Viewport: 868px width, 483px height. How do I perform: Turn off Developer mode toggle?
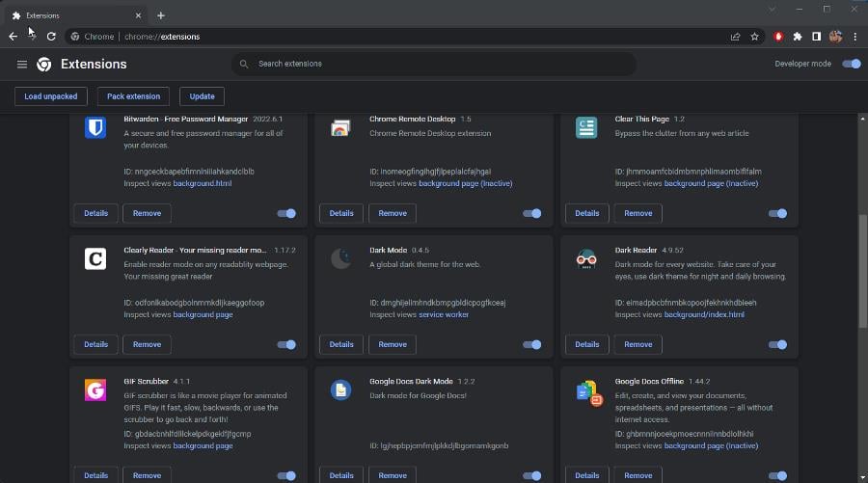(x=852, y=65)
